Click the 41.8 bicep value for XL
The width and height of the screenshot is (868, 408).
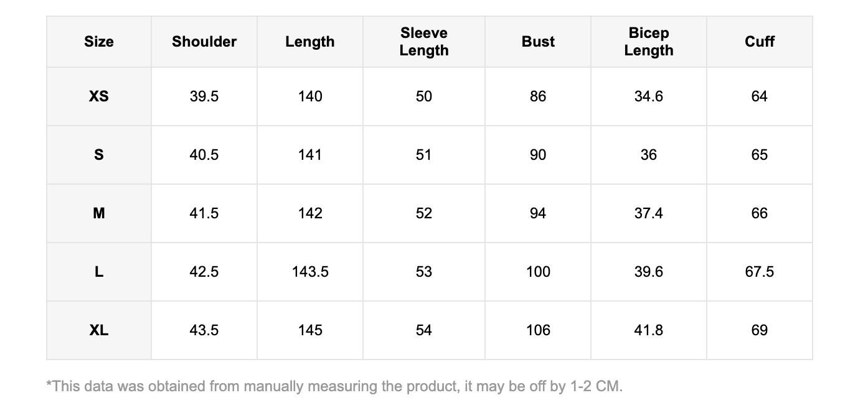(649, 330)
